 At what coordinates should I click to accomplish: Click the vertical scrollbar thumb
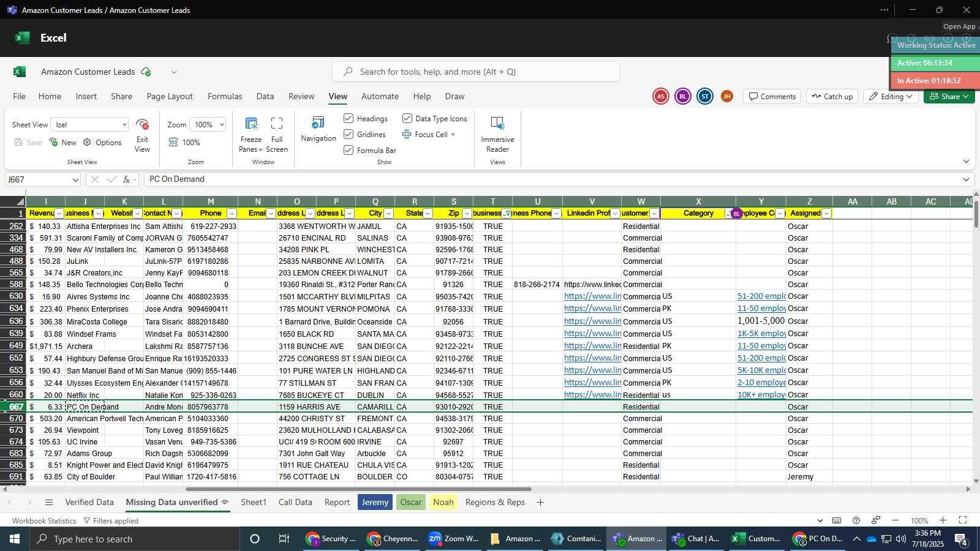[x=976, y=214]
